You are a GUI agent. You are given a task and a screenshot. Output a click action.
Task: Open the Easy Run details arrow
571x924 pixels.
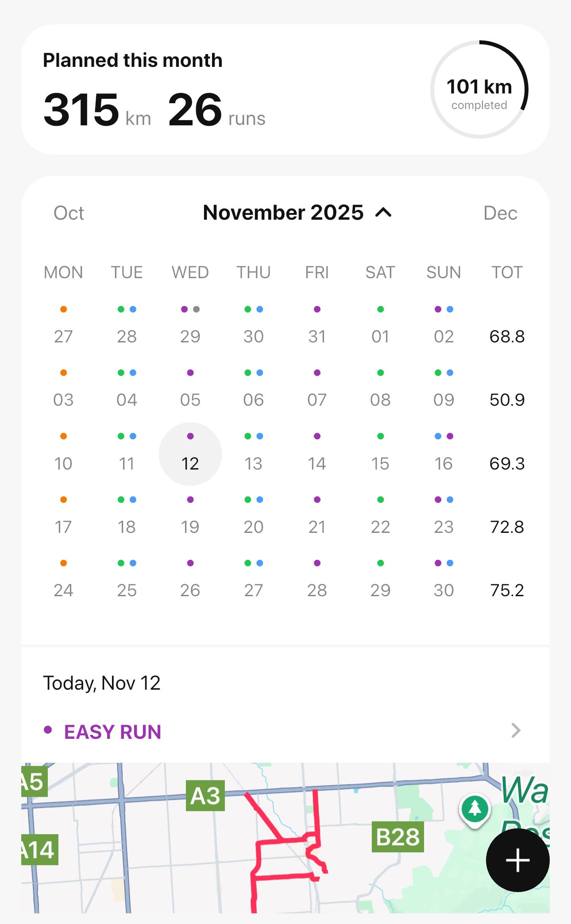point(516,730)
